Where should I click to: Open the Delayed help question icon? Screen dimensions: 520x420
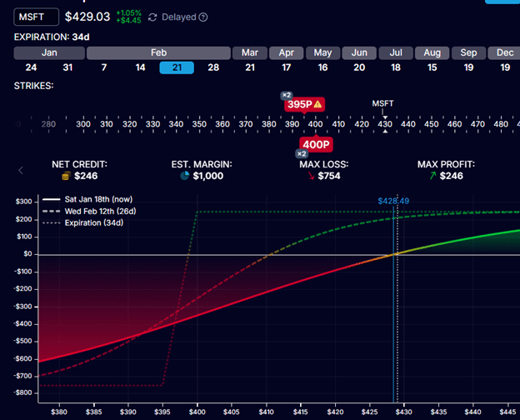203,17
